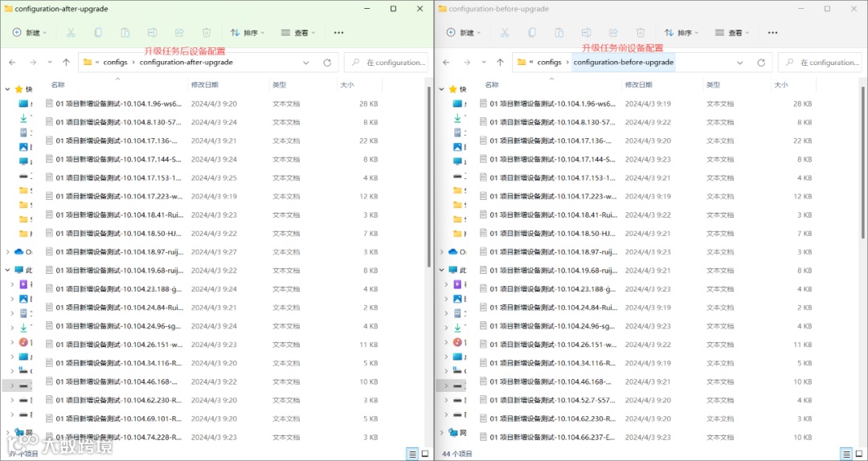The height and width of the screenshot is (461, 868).
Task: Refresh the configuration-after-upgrade folder
Action: point(327,63)
